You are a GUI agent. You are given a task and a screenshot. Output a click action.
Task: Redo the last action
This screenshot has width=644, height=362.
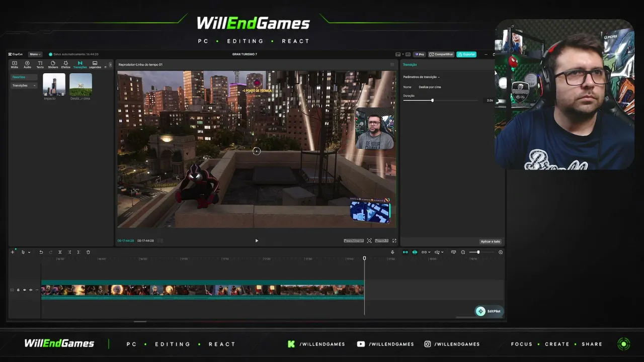50,252
